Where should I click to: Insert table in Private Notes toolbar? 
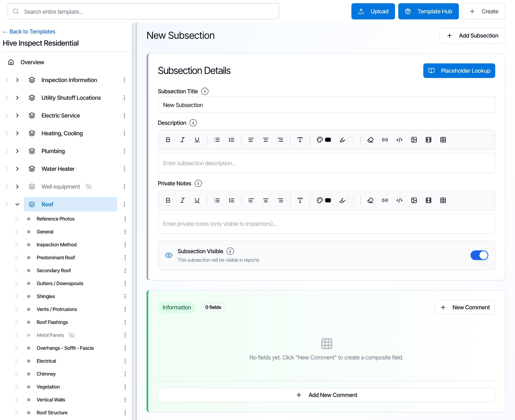pyautogui.click(x=443, y=200)
